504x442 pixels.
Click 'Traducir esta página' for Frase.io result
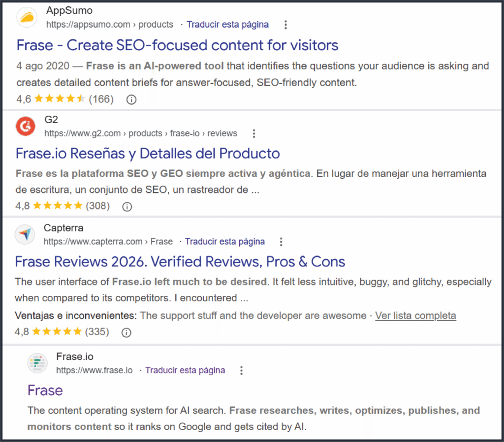[185, 370]
